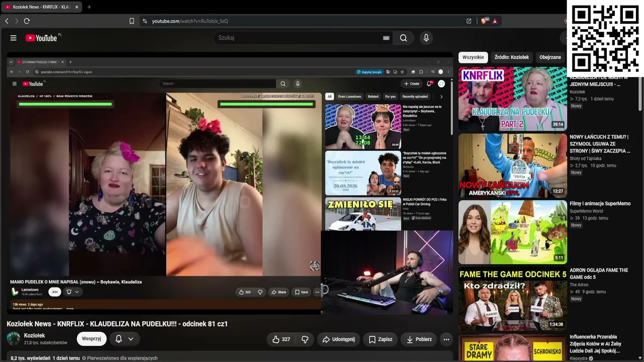644x362 pixels.
Task: Close the Koziołek News browser tab
Action: (77, 7)
